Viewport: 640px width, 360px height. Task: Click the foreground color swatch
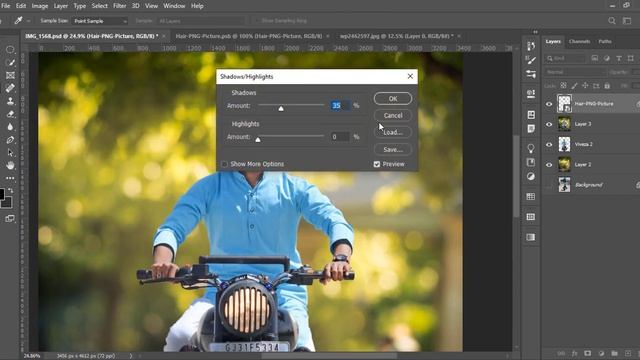tap(2, 193)
